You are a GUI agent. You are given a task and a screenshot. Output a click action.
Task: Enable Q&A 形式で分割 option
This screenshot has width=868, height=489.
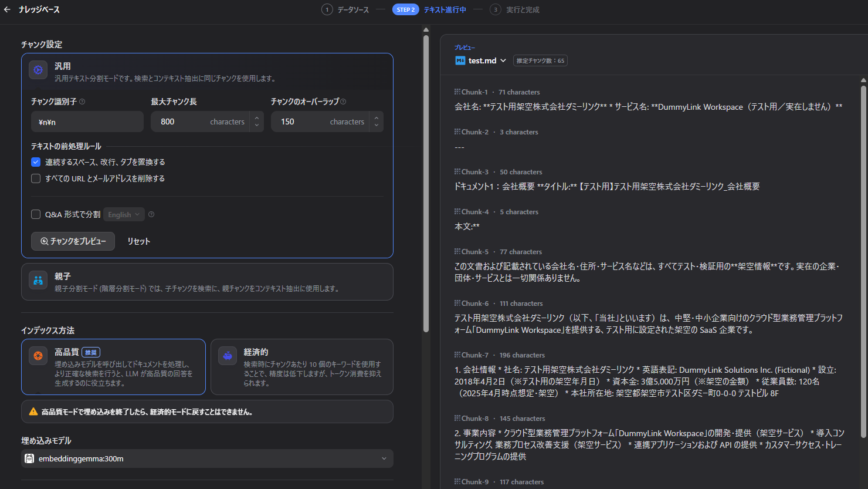(x=35, y=214)
